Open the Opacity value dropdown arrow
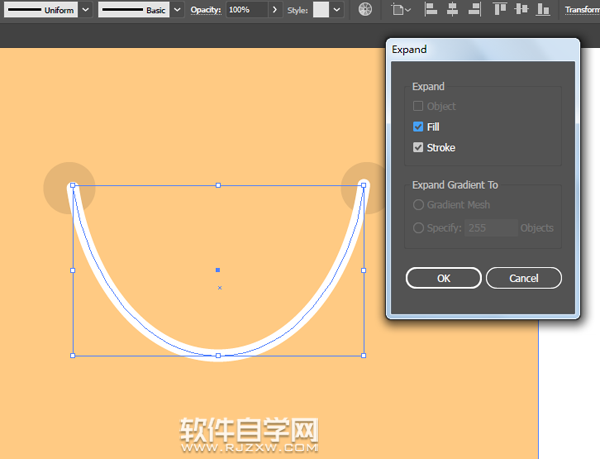 click(x=274, y=9)
